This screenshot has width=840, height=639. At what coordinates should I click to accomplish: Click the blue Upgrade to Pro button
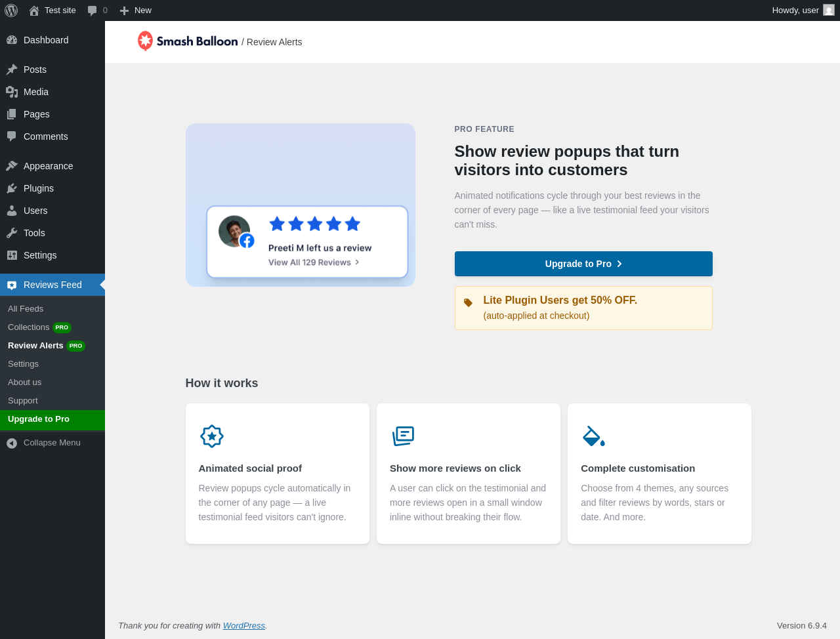click(583, 264)
